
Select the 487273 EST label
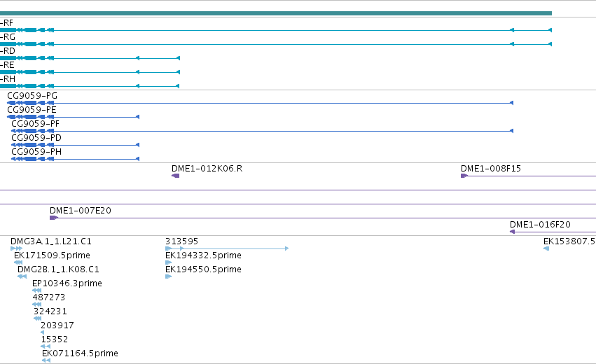click(48, 297)
